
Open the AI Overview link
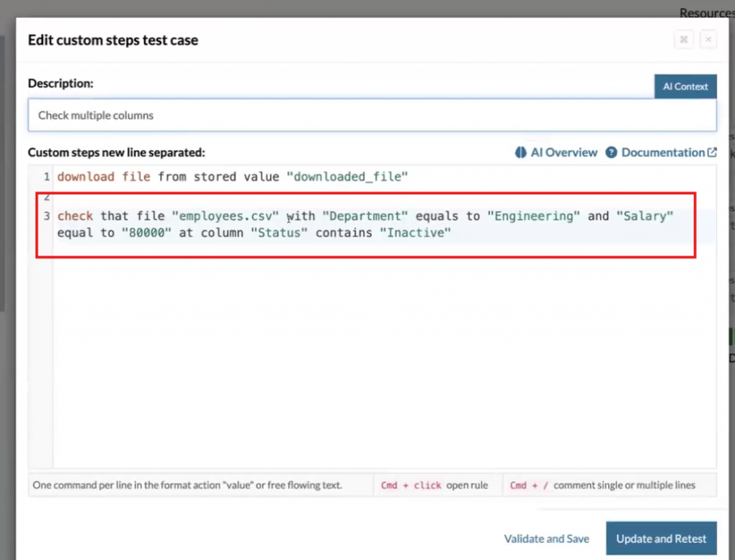coord(563,152)
